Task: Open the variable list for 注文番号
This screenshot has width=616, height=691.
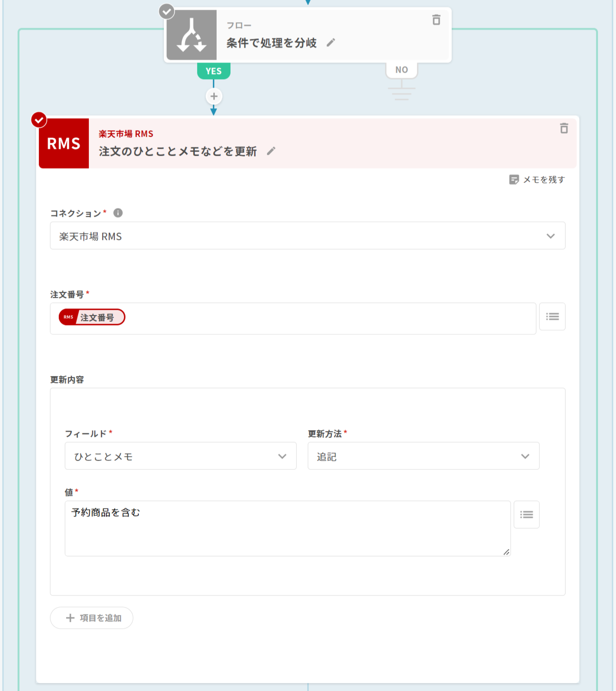Action: coord(552,316)
